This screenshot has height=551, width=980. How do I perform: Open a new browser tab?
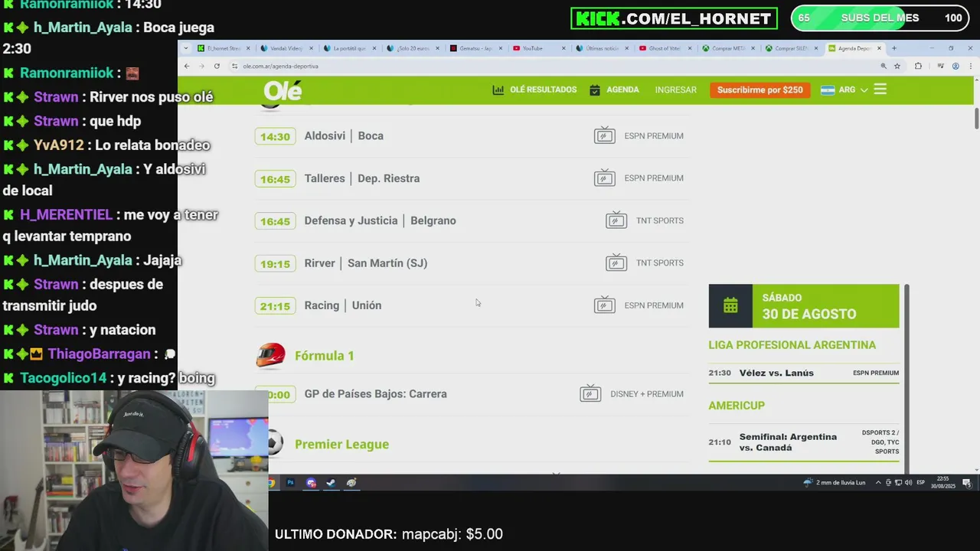(x=893, y=48)
